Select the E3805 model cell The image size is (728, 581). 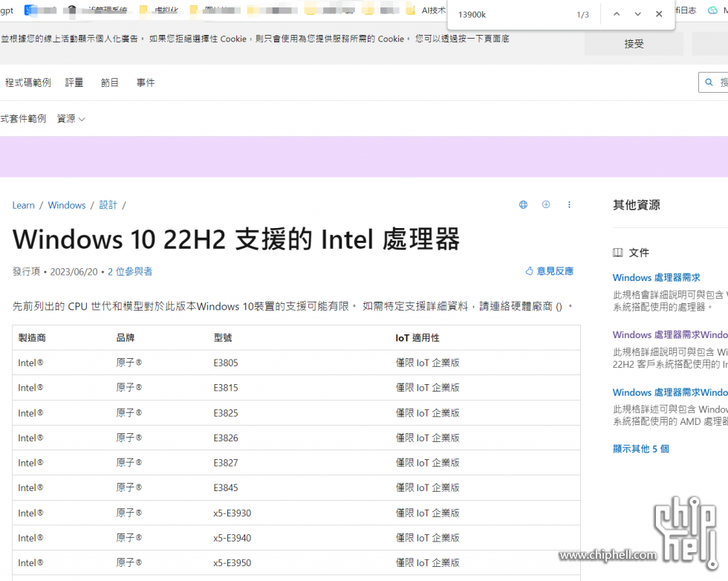click(x=226, y=363)
